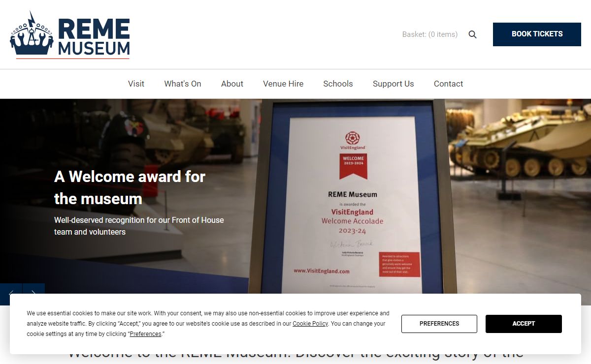Open the Visit menu
Viewport: 591px width, 364px height.
(x=136, y=84)
